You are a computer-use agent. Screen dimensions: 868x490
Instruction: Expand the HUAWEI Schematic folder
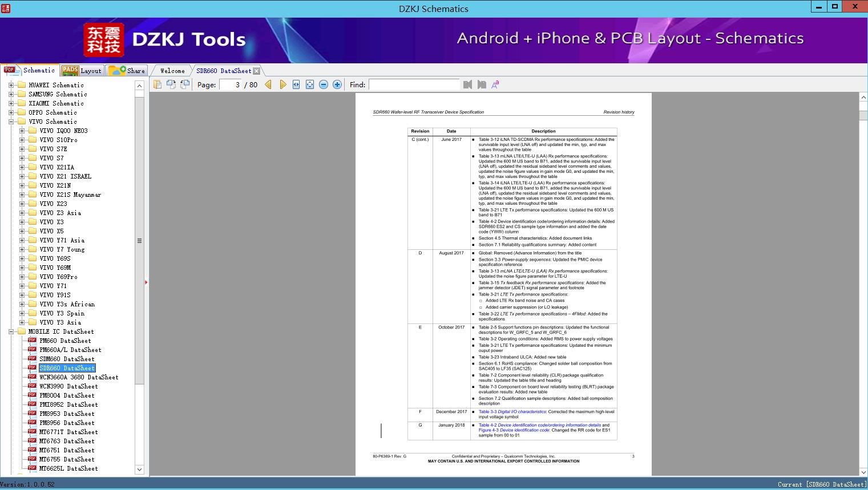click(x=11, y=85)
